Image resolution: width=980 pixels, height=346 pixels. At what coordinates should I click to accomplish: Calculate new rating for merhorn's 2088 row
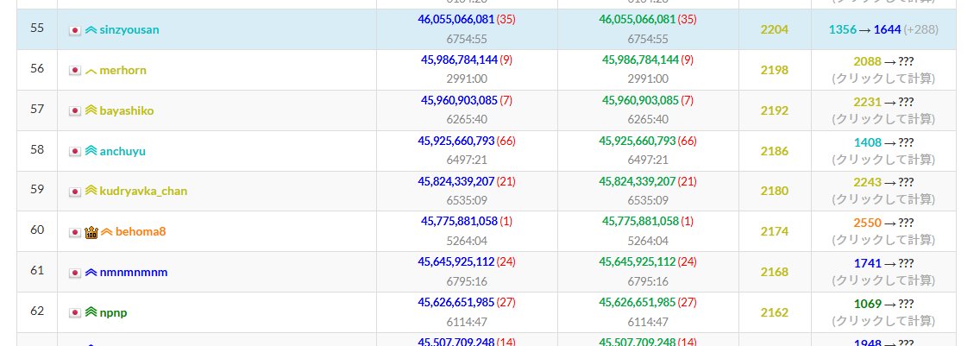pyautogui.click(x=883, y=79)
